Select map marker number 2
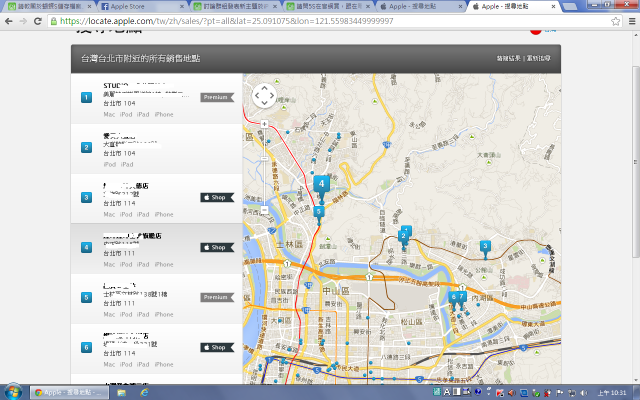 (403, 238)
